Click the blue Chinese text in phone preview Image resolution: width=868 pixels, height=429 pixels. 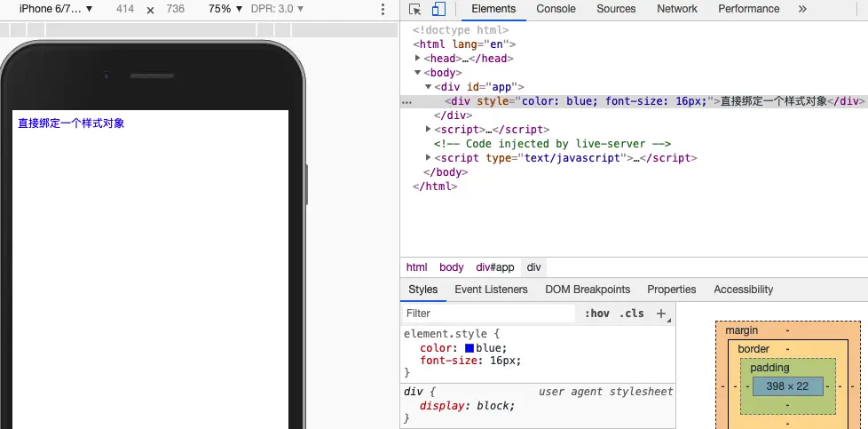[x=71, y=123]
